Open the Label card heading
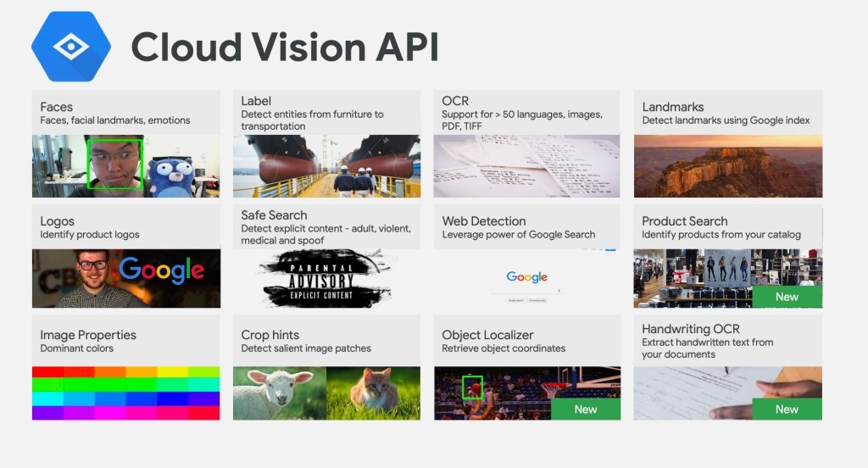Viewport: 868px width, 468px height. point(256,101)
